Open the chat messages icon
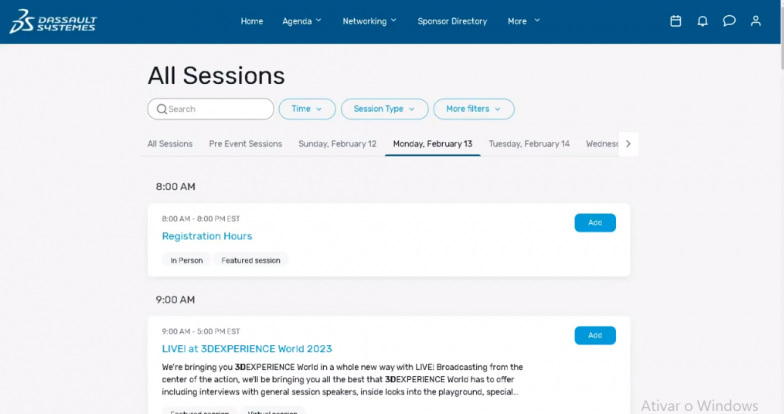The width and height of the screenshot is (784, 414). point(729,21)
